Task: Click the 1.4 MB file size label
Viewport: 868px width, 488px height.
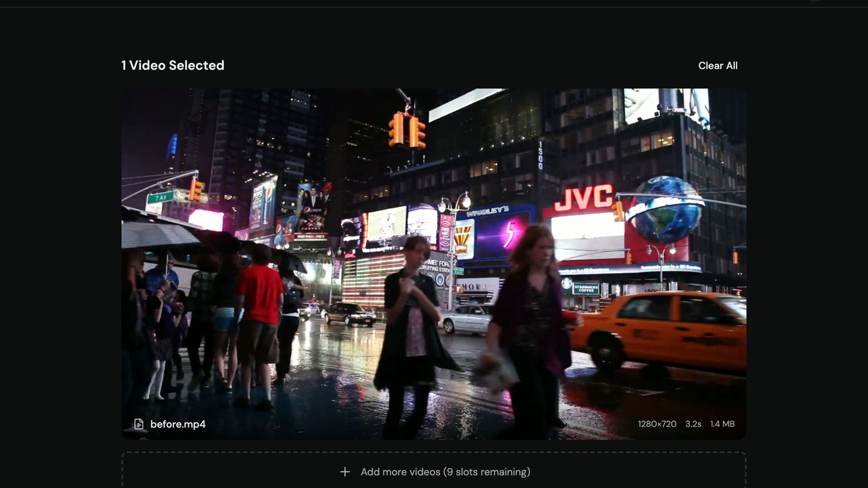Action: [722, 424]
